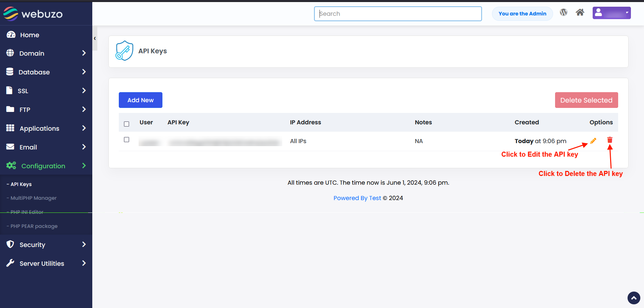Go to home via top bar house icon
The width and height of the screenshot is (644, 308).
580,12
